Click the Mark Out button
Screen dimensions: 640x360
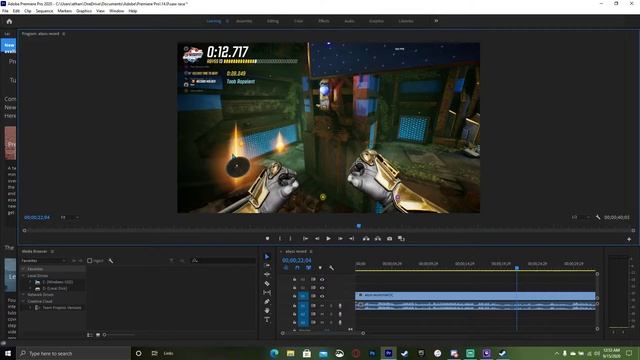coord(291,239)
